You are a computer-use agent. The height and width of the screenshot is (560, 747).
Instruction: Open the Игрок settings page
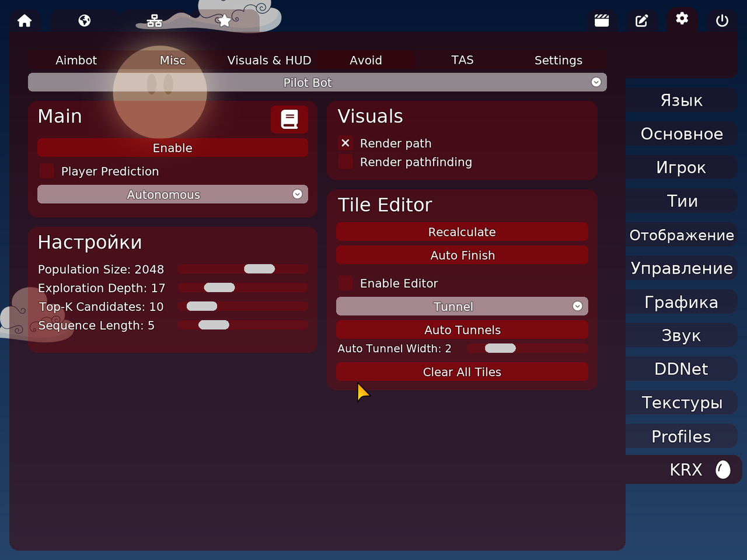click(682, 167)
